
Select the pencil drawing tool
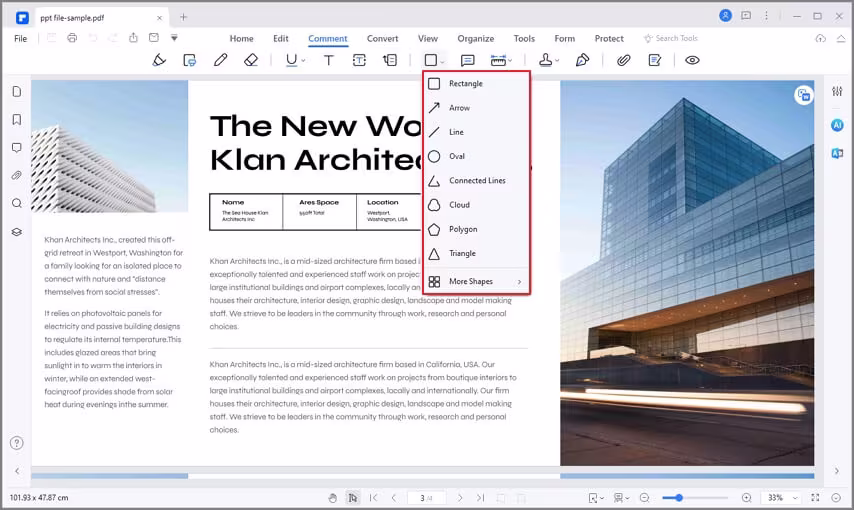point(221,60)
